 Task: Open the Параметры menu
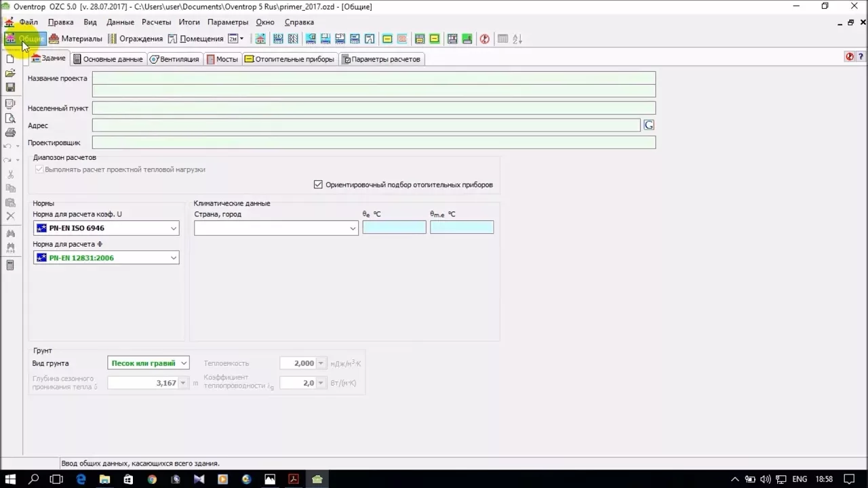(228, 22)
